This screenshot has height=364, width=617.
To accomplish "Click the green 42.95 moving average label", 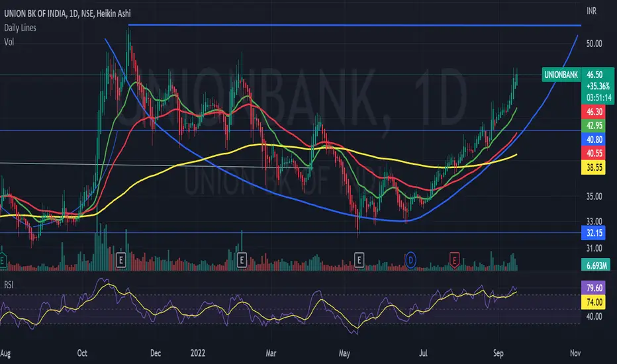I will pos(594,126).
